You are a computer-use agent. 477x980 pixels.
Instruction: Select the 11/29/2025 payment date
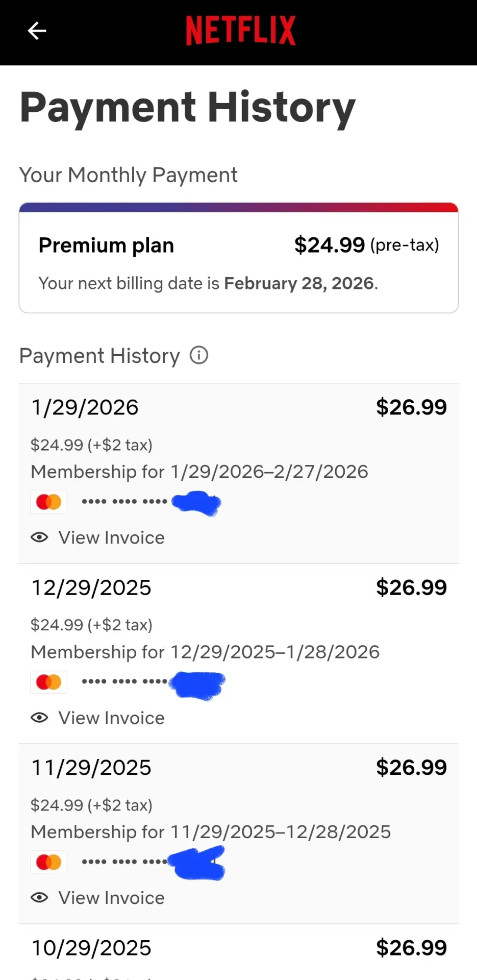[x=91, y=768]
